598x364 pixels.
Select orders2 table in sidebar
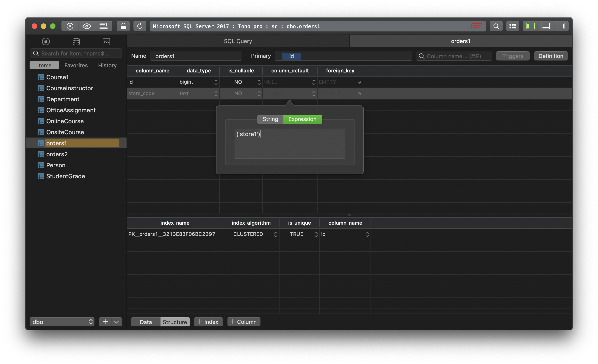[57, 153]
